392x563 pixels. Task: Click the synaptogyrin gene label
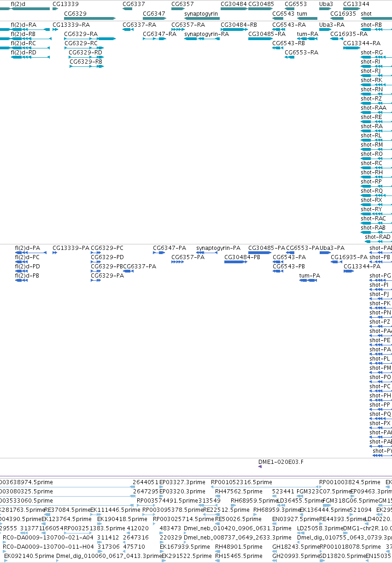(x=201, y=14)
